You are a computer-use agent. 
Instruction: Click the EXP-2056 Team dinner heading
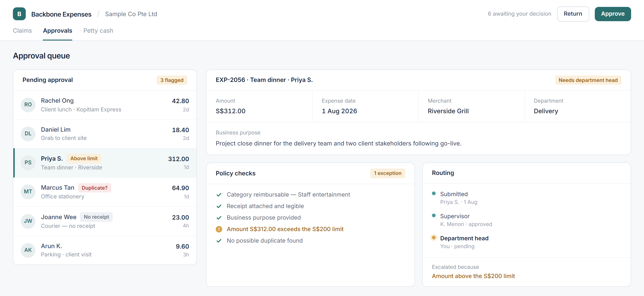coord(264,80)
